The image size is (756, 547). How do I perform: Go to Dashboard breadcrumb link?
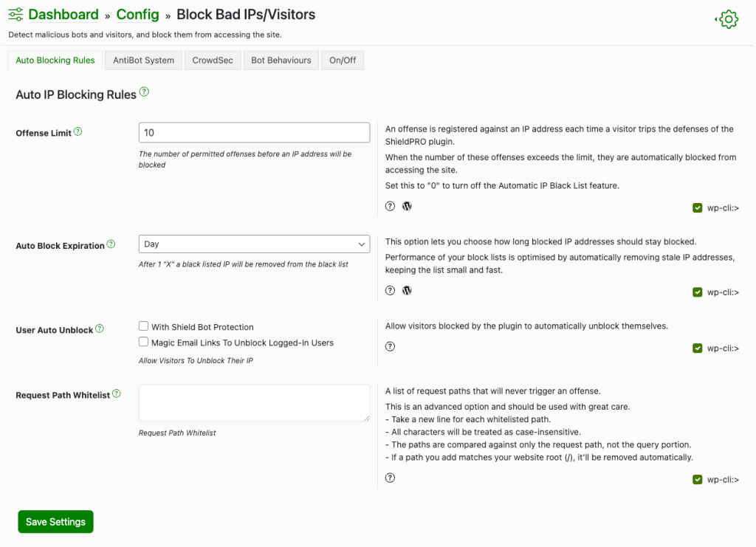click(x=63, y=15)
